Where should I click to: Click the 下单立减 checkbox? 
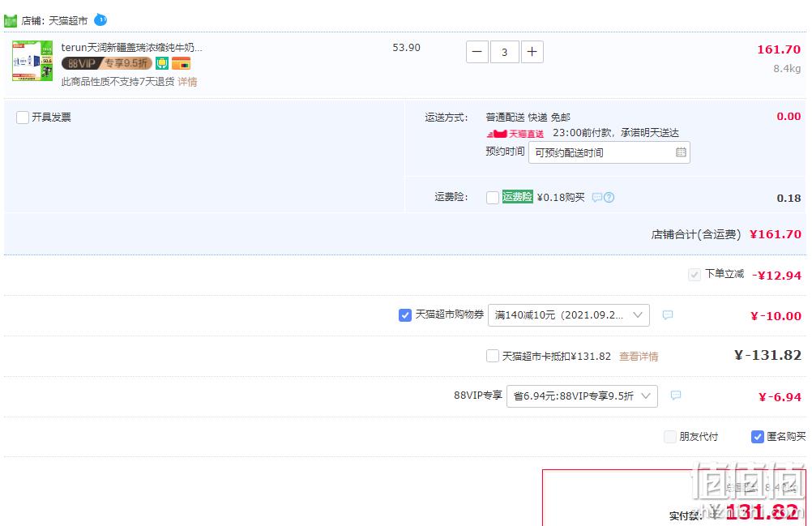(x=694, y=275)
